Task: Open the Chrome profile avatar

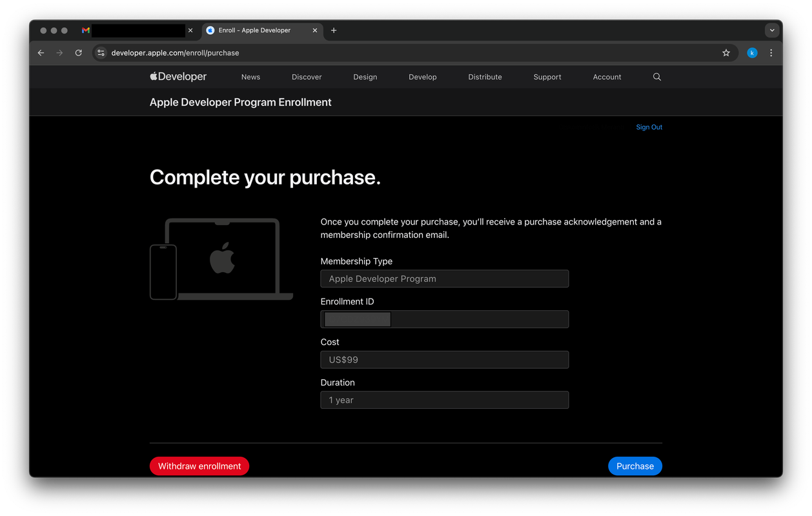Action: click(x=752, y=53)
